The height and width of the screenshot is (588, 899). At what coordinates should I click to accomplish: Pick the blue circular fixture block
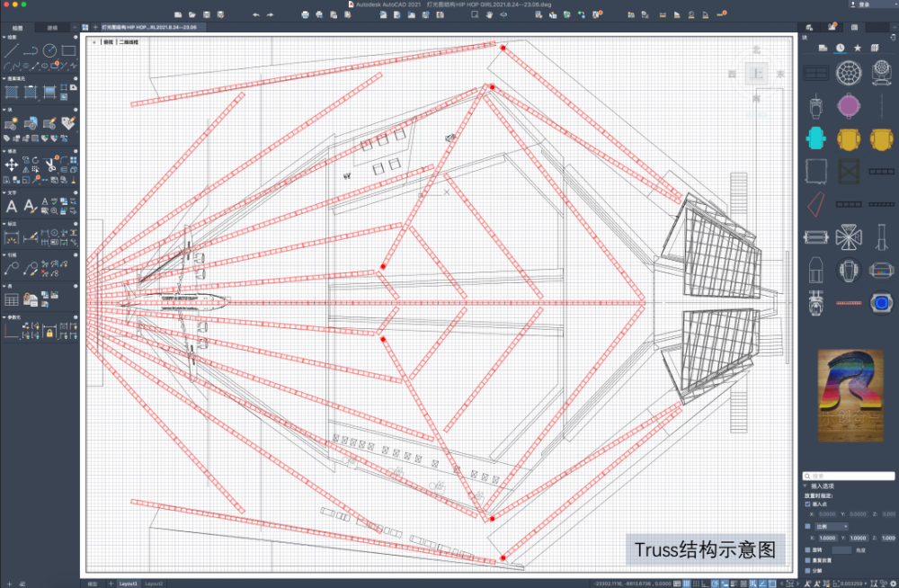(881, 302)
